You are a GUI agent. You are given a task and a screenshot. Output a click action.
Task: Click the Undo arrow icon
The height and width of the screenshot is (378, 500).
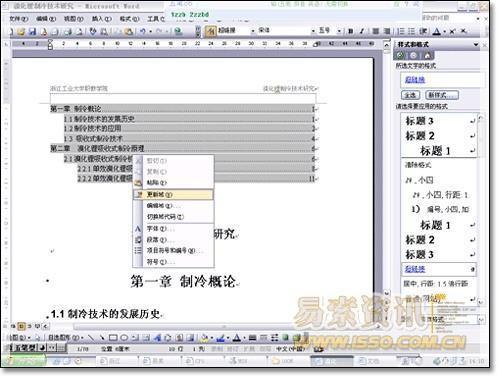(x=143, y=32)
